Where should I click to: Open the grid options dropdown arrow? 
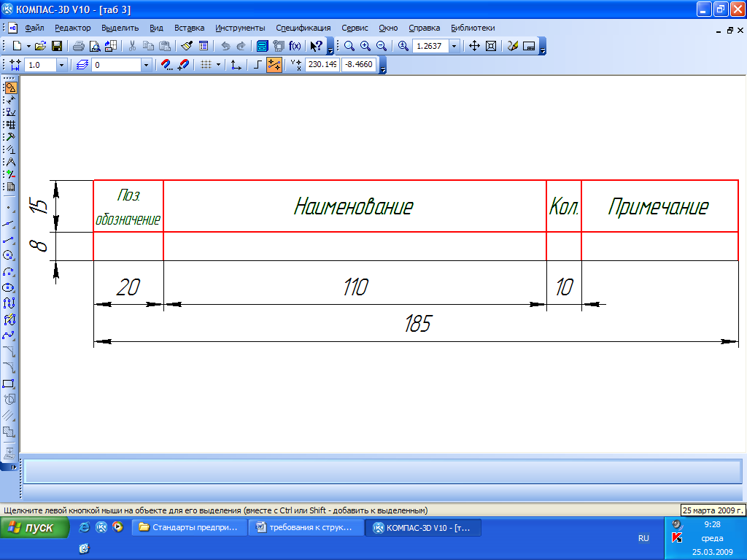click(219, 65)
